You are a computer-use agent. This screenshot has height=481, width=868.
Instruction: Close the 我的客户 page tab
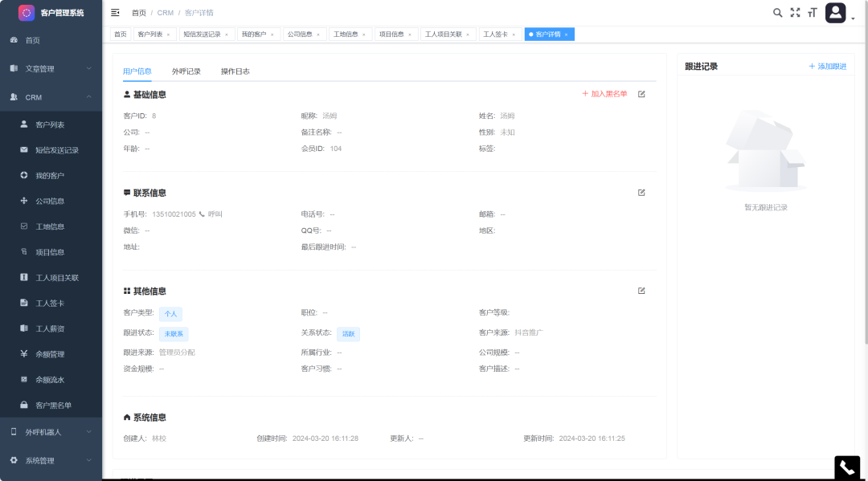pos(272,35)
